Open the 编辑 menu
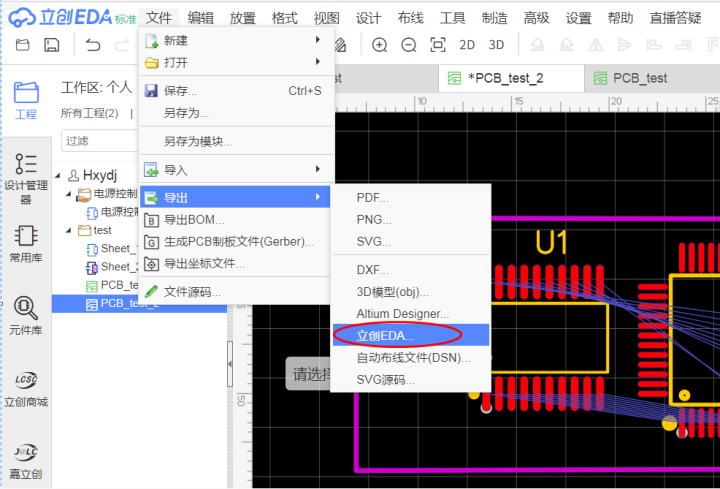Image resolution: width=720 pixels, height=489 pixels. pos(201,18)
